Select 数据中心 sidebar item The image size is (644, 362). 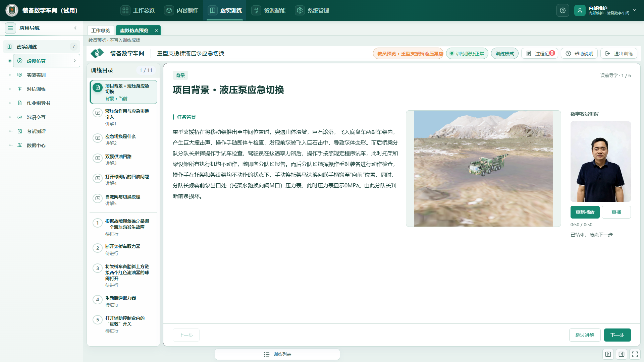pos(36,145)
